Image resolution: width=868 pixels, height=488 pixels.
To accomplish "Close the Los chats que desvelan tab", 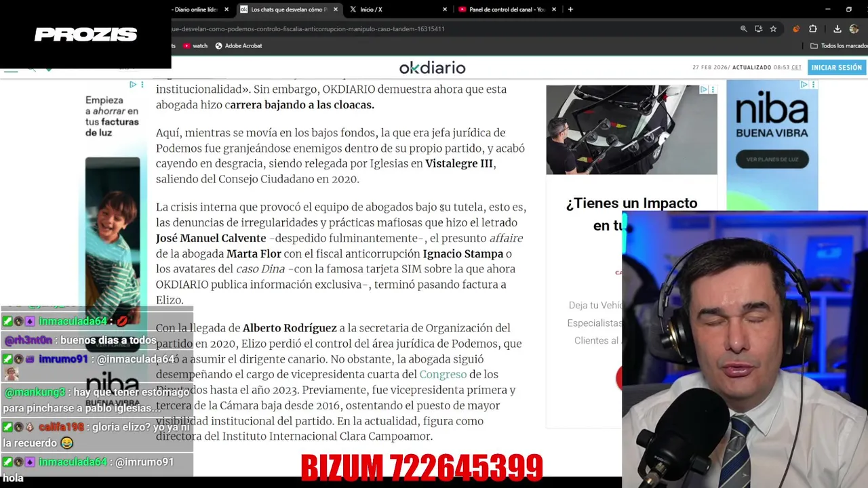I will pos(335,9).
